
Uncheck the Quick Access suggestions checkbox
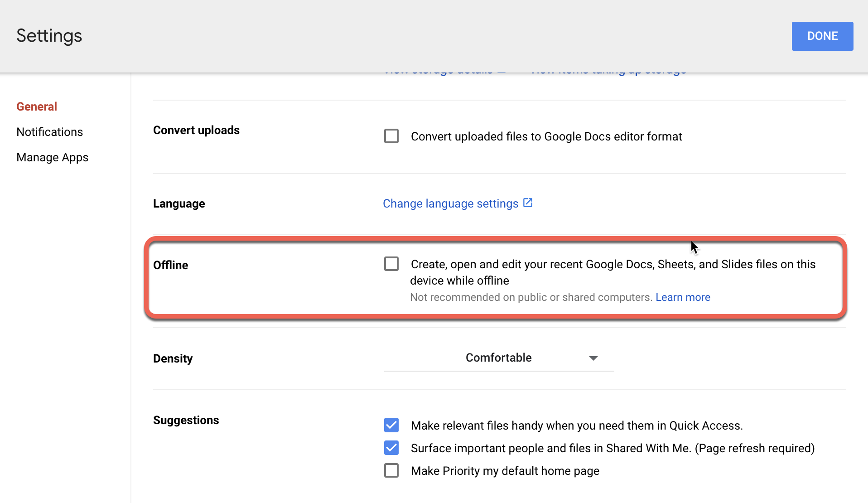coord(391,425)
